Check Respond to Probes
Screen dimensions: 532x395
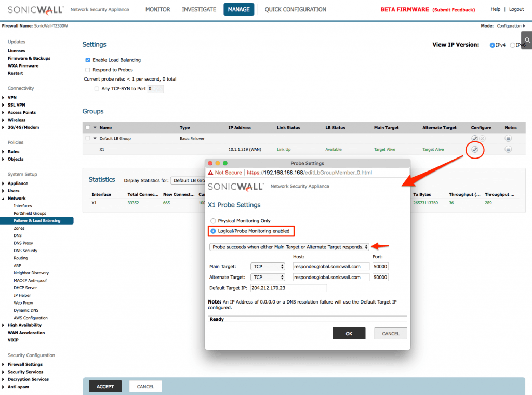87,70
